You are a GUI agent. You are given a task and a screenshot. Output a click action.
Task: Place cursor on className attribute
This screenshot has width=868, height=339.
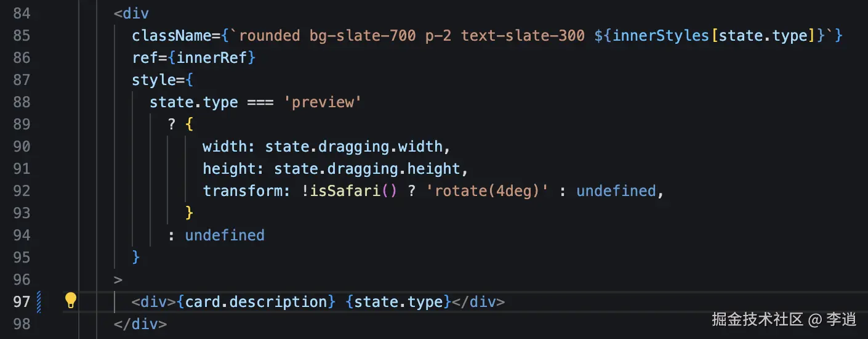pos(172,35)
